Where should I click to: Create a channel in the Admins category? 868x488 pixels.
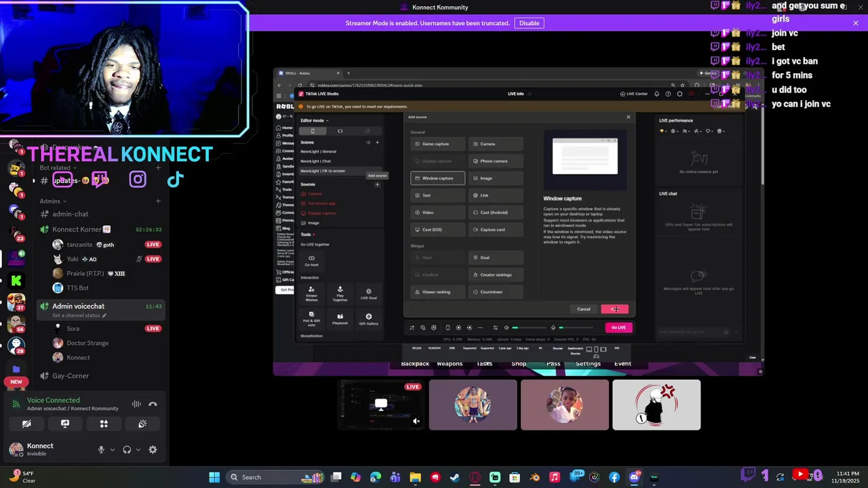(158, 201)
